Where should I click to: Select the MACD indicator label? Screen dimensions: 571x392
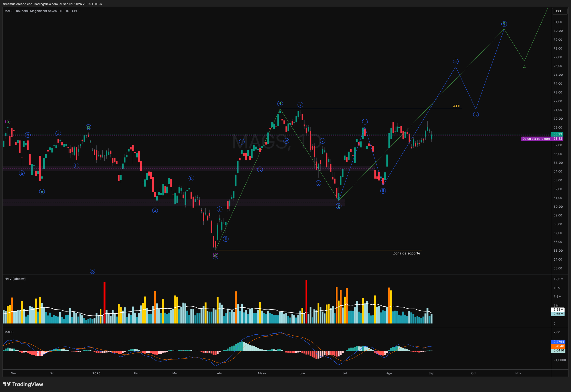click(9, 332)
